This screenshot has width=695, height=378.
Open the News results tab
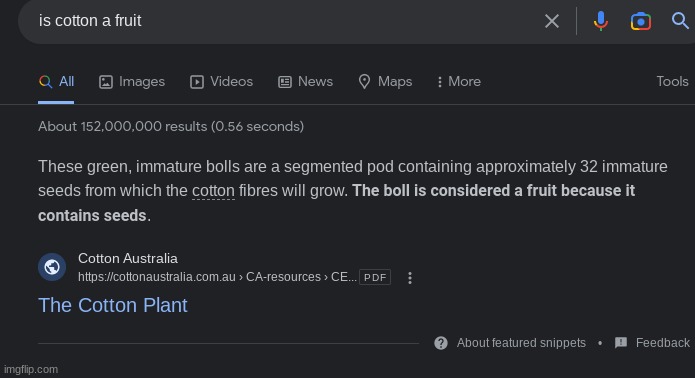point(305,82)
